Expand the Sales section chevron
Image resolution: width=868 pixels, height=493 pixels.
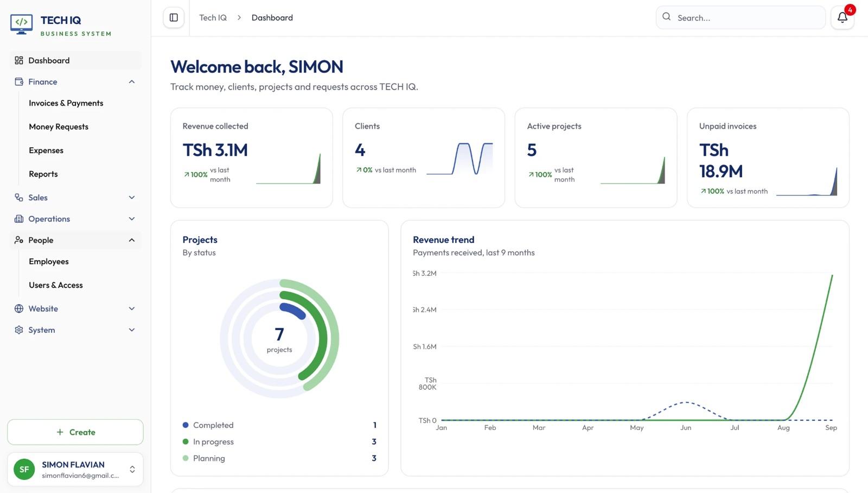pos(132,198)
